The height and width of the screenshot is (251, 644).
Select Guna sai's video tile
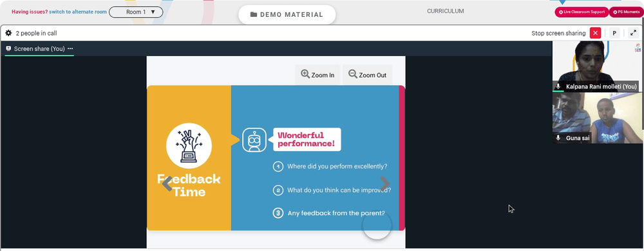coord(598,117)
